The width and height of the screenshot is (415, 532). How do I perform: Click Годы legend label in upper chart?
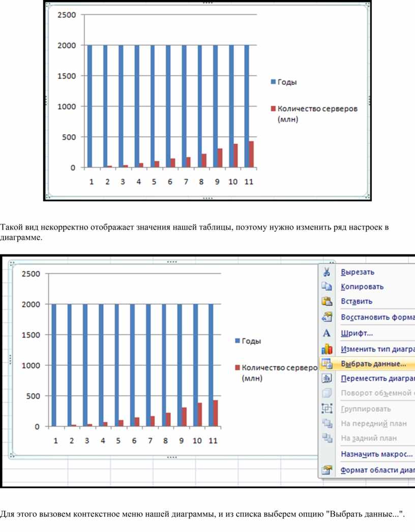click(287, 82)
